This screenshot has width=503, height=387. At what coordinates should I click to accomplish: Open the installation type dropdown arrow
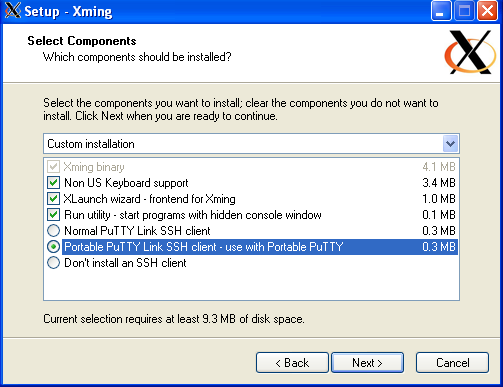(x=450, y=144)
